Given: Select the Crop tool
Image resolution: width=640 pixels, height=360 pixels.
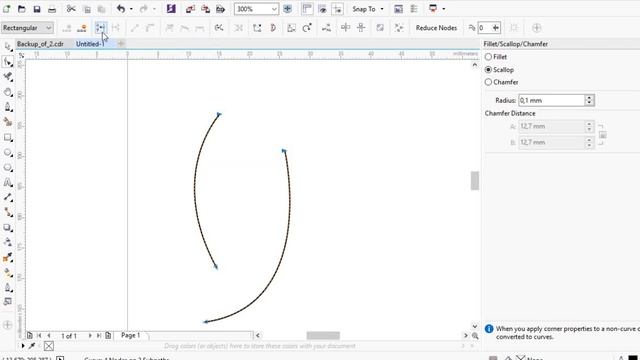Looking at the screenshot, I should [8, 77].
